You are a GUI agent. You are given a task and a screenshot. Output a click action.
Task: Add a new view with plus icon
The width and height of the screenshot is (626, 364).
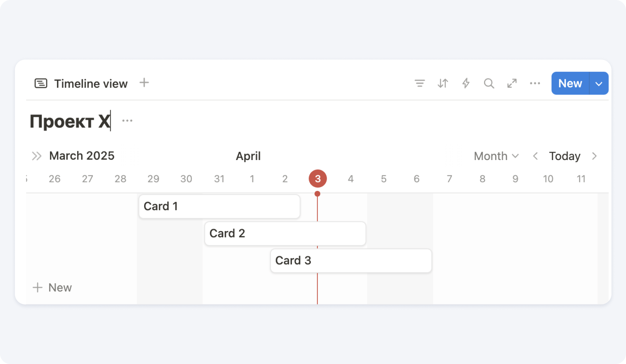(144, 83)
